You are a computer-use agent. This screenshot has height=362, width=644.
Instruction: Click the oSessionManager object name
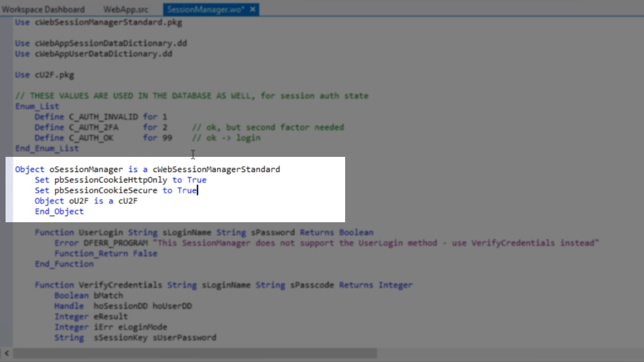[x=86, y=169]
